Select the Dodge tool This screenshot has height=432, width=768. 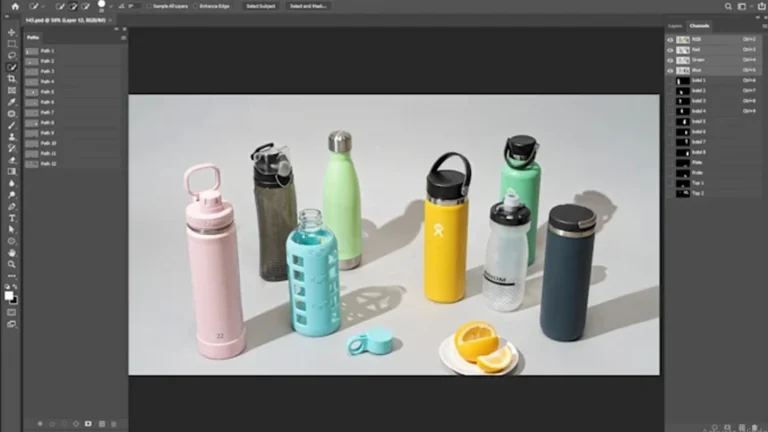coord(12,195)
